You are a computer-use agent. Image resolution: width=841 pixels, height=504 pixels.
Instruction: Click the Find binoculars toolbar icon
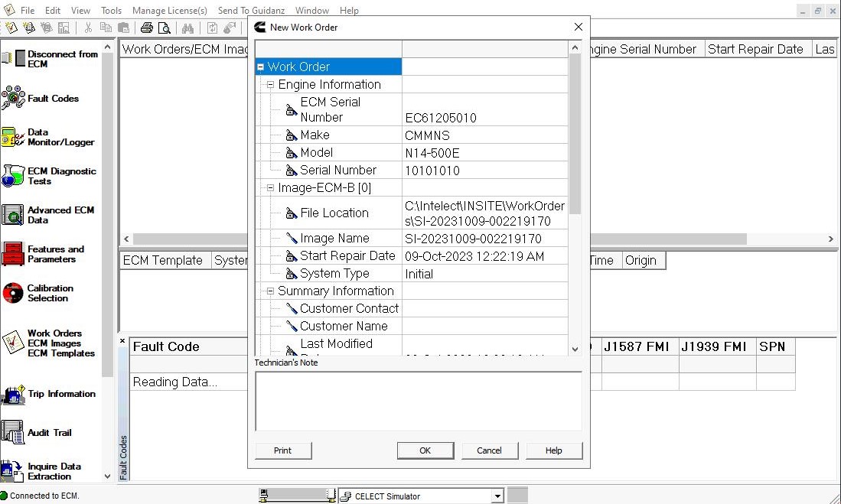pos(187,28)
